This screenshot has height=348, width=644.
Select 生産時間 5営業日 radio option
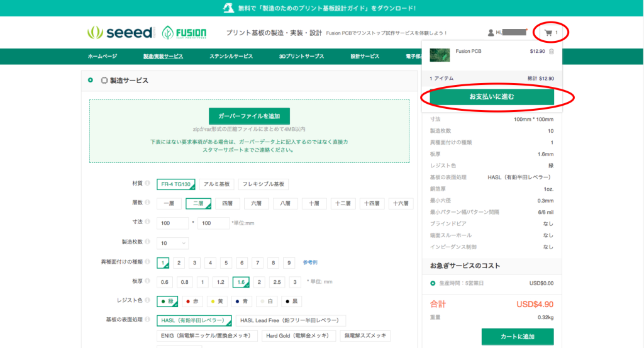coord(433,283)
